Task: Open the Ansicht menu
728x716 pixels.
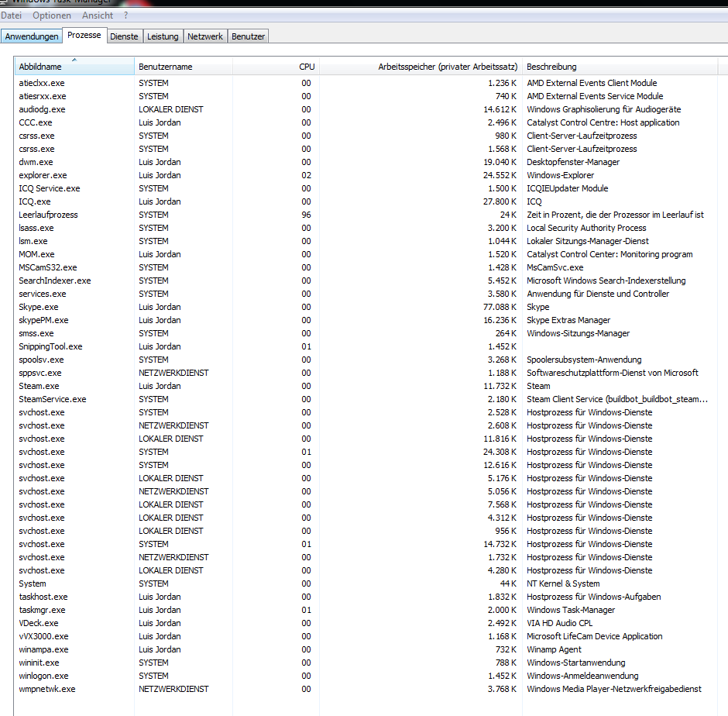Action: click(98, 15)
